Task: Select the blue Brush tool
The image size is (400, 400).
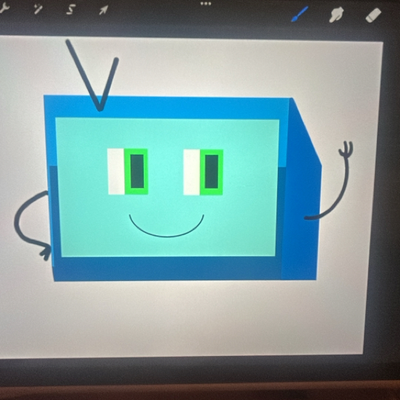Action: tap(299, 14)
